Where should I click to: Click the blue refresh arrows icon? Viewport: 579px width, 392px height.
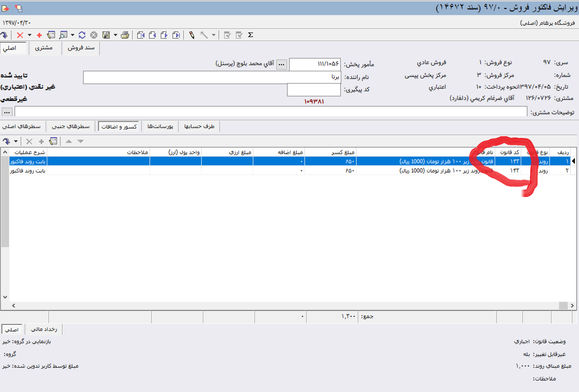coord(82,35)
